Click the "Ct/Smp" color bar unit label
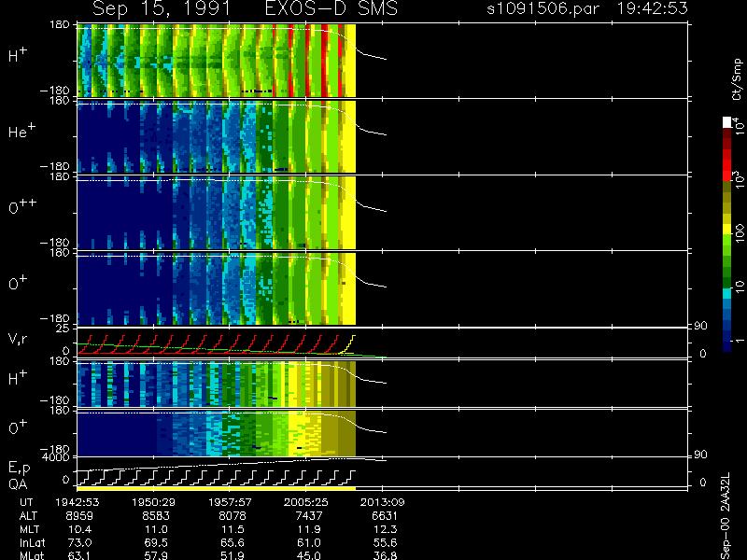 click(737, 79)
